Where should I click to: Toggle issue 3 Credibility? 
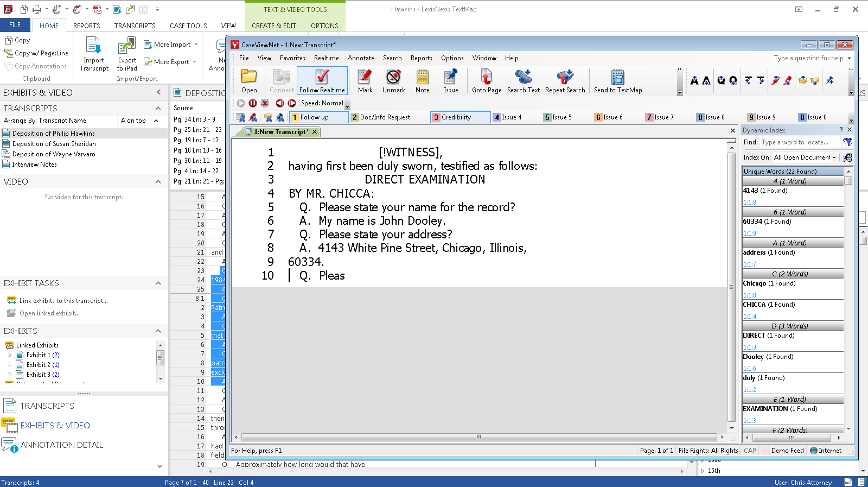(x=460, y=117)
